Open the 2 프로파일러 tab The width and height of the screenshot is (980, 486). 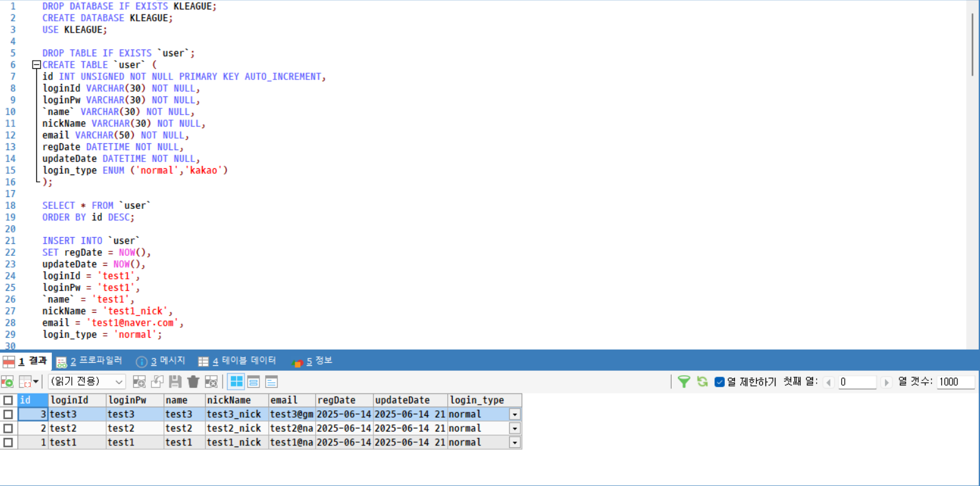click(89, 361)
